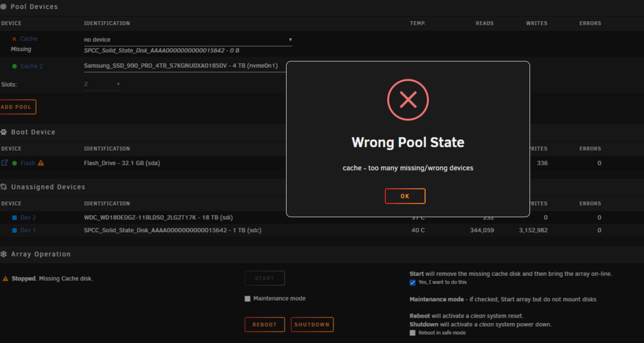Click OK in Wrong Pool State dialog
This screenshot has height=343, width=644.
[x=405, y=196]
